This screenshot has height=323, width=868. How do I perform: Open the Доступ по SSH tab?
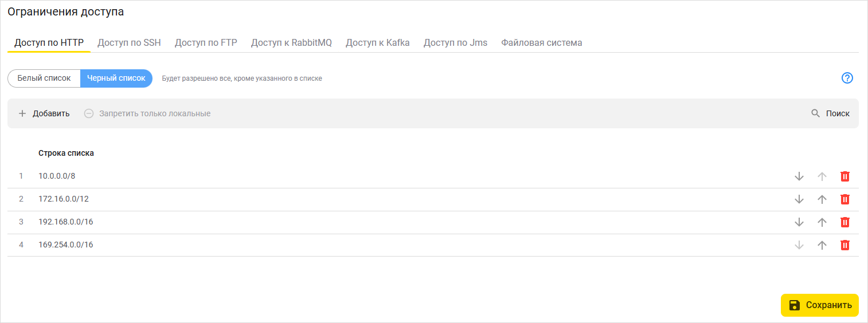click(x=129, y=42)
